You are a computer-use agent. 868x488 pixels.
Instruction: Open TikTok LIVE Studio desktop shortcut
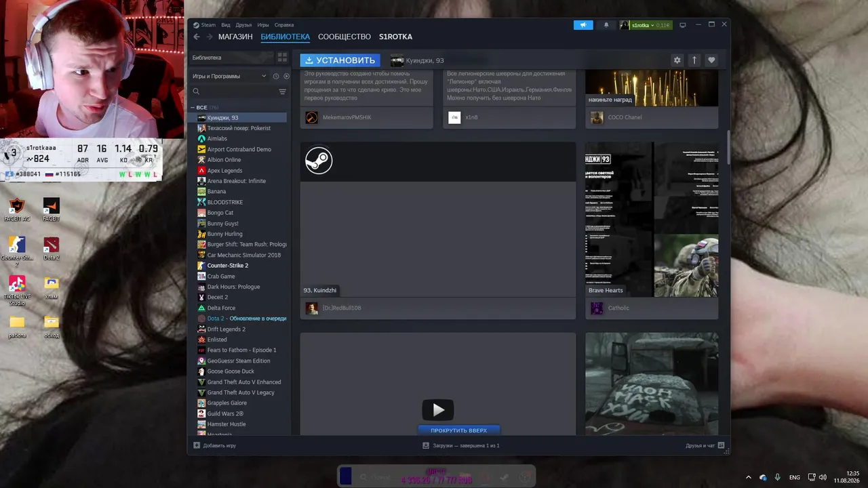[17, 290]
